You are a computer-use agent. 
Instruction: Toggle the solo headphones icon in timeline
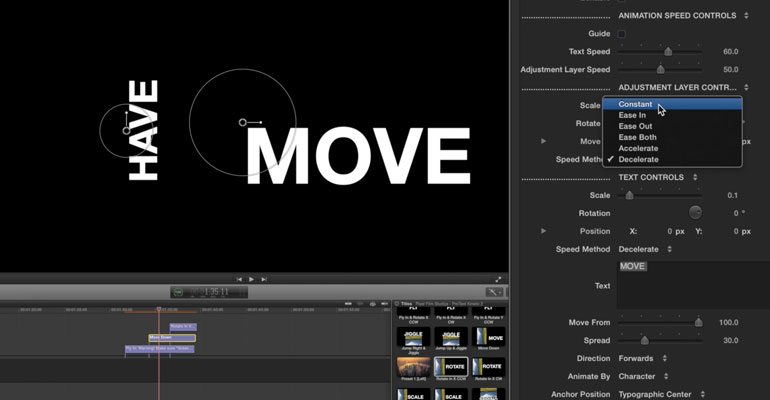tap(373, 304)
